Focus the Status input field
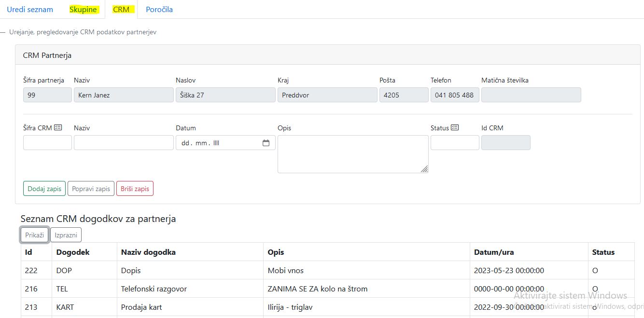Viewport: 644px width, 318px height. [455, 143]
